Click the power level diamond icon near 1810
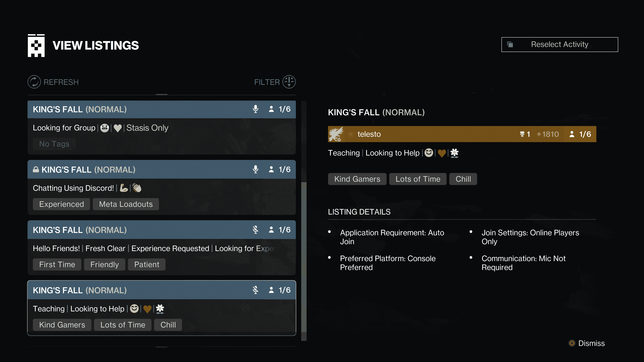644x362 pixels. pyautogui.click(x=539, y=134)
